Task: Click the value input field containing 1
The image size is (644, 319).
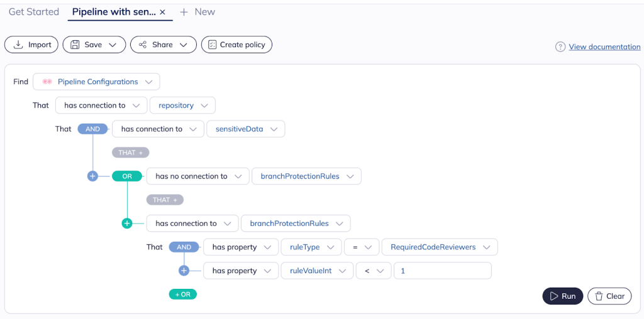Action: tap(441, 271)
